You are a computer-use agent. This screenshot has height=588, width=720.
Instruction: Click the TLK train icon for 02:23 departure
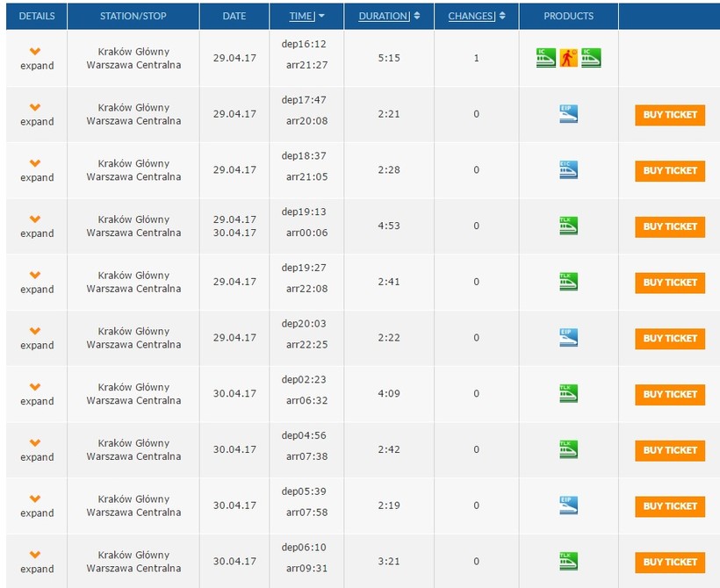pos(568,393)
